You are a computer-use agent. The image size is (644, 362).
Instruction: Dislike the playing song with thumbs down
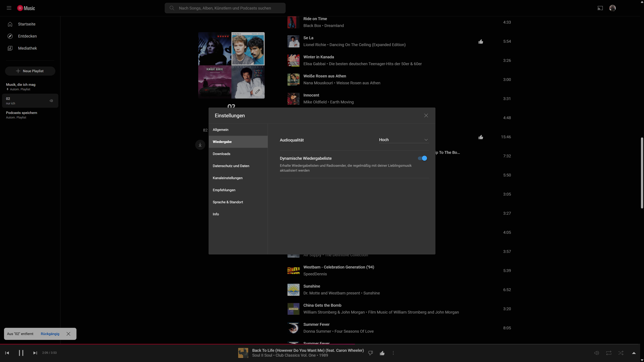[x=370, y=353]
